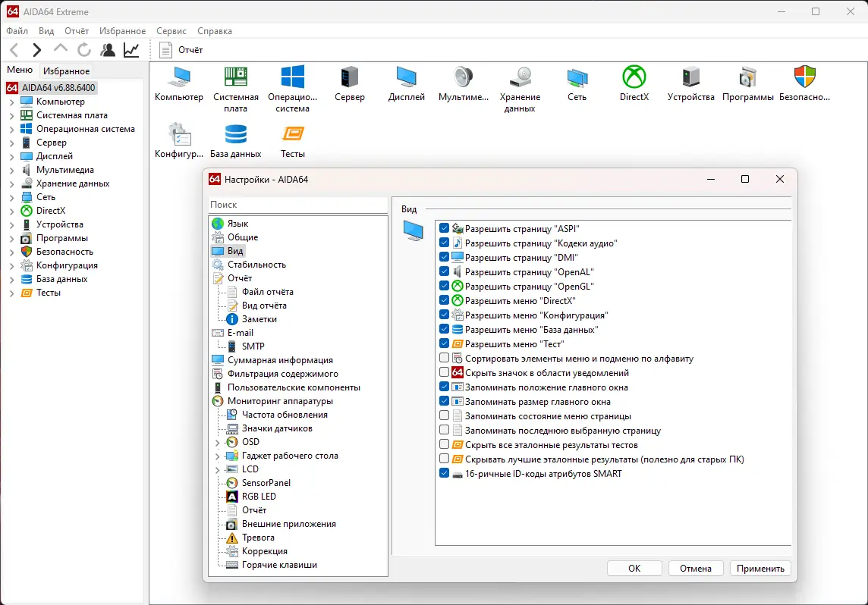
Task: Open the Операционная система large icon
Action: (x=292, y=89)
